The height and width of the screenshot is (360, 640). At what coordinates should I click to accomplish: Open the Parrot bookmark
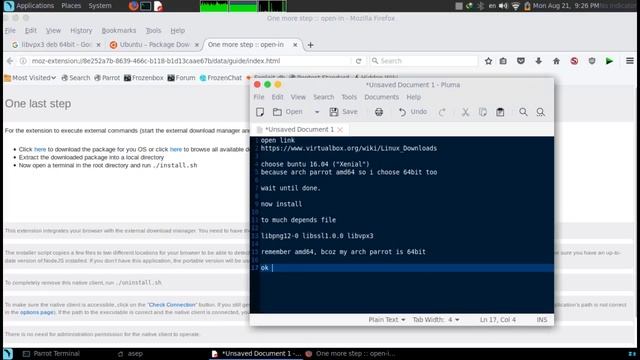[107, 78]
